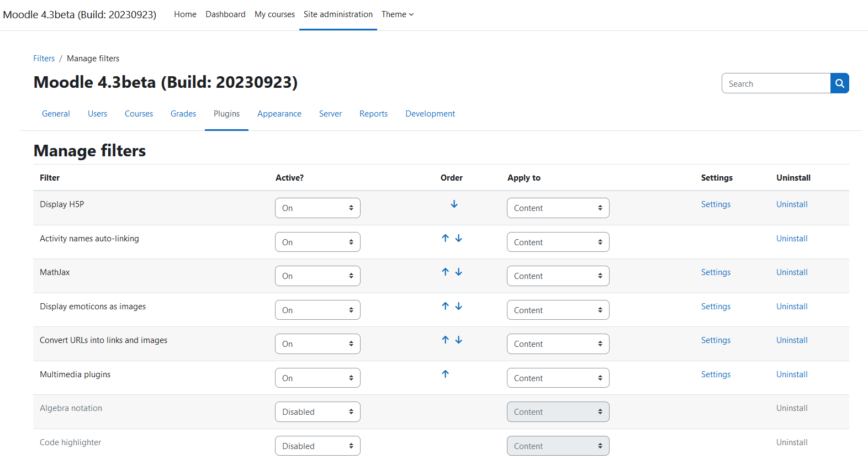This screenshot has width=868, height=459.
Task: Uninstall the Display H5P filter
Action: 792,204
